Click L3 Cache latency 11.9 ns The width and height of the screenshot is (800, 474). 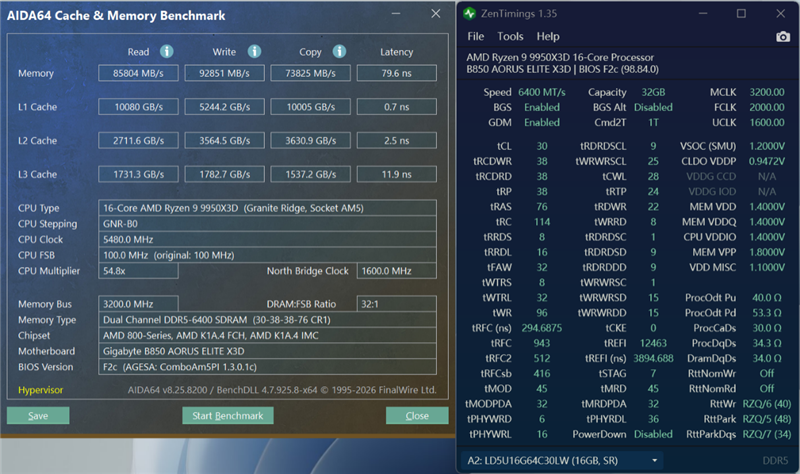click(x=396, y=174)
